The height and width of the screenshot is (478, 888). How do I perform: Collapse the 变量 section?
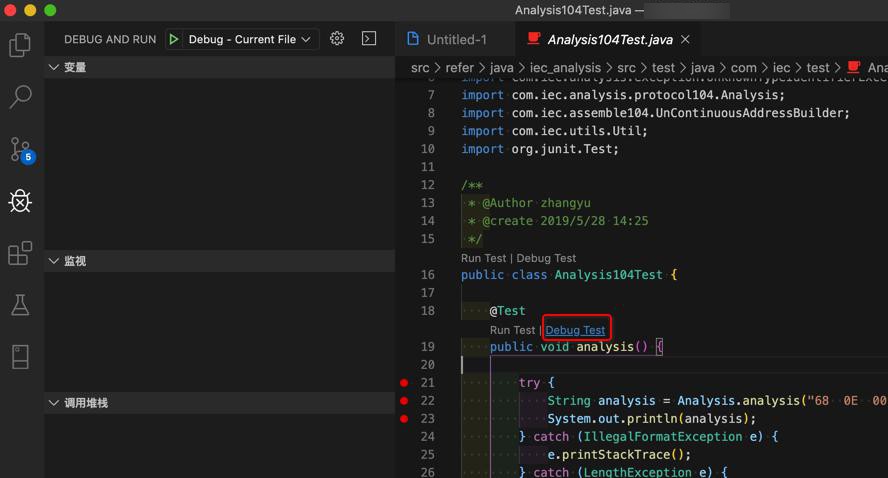(220, 67)
